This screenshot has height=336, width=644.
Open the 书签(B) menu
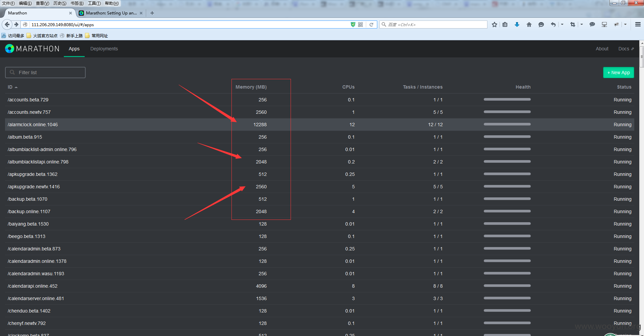[x=77, y=3]
